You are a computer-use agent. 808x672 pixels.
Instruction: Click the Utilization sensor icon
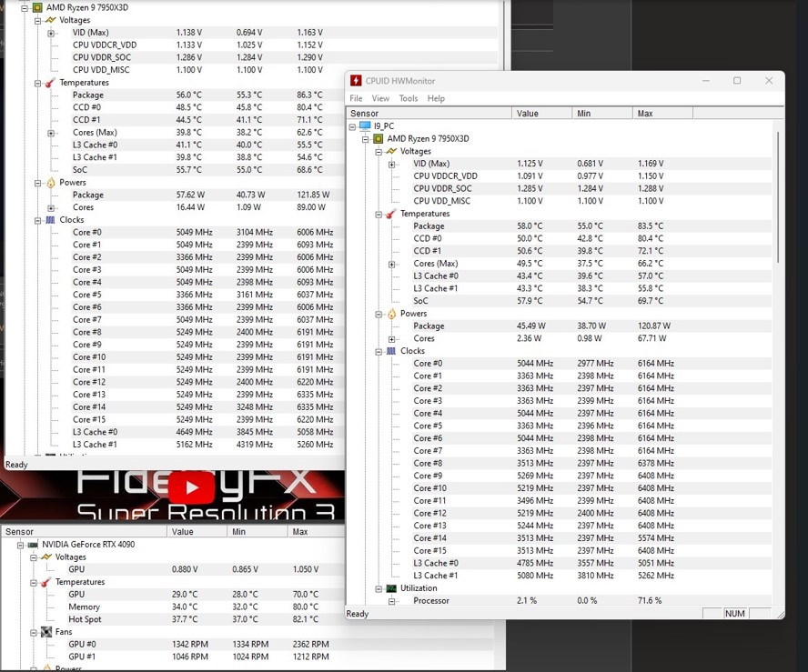[390, 588]
